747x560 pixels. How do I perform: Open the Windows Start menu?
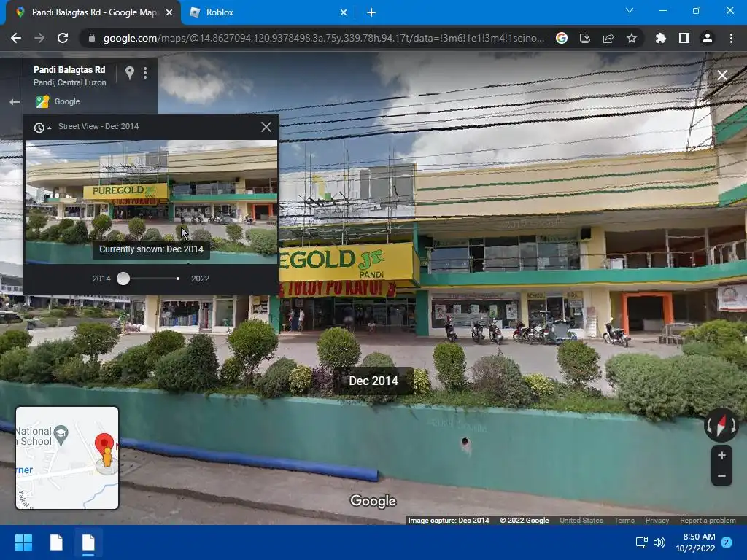23,542
